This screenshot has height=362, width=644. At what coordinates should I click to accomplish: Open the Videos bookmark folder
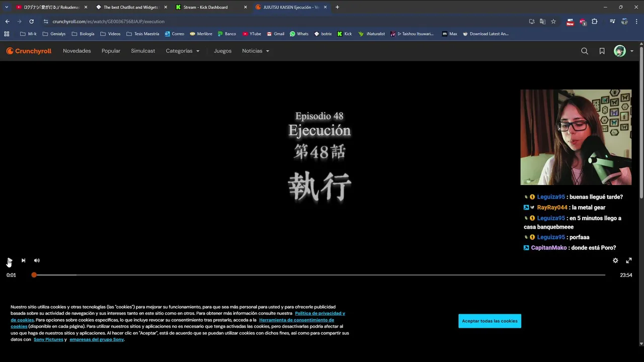(x=110, y=34)
